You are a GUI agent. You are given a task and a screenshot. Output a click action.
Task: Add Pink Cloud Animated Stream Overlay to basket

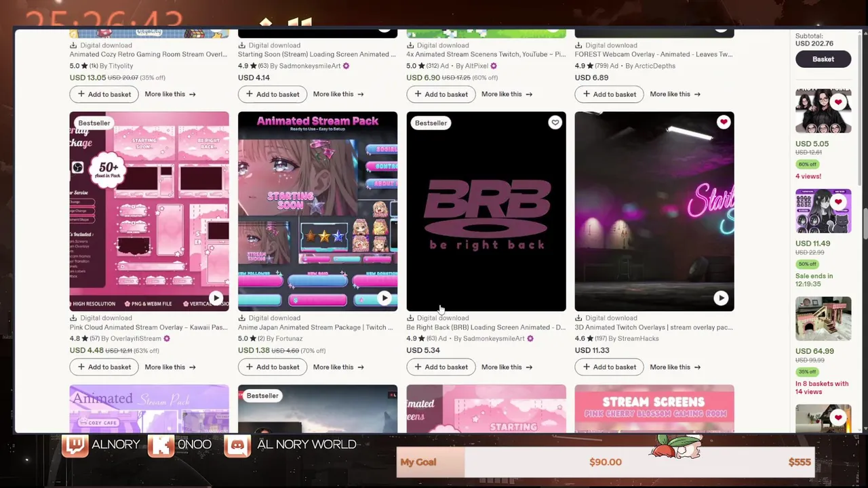(x=104, y=367)
